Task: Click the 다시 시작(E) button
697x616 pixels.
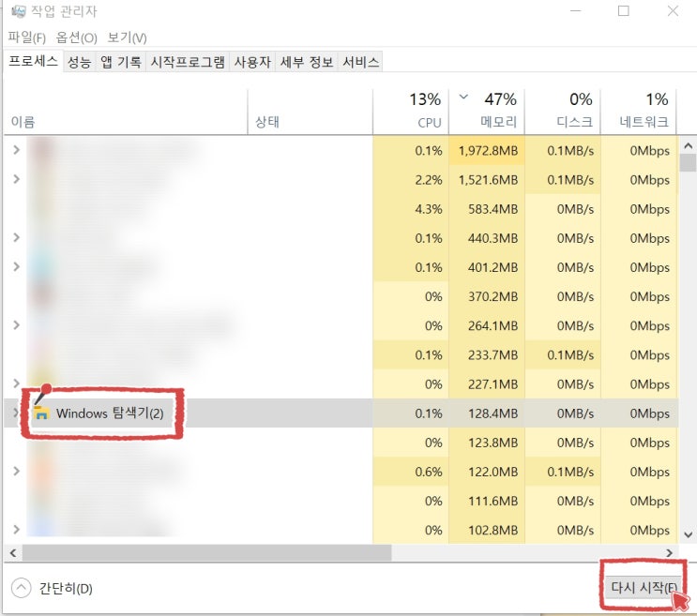Action: coord(644,588)
